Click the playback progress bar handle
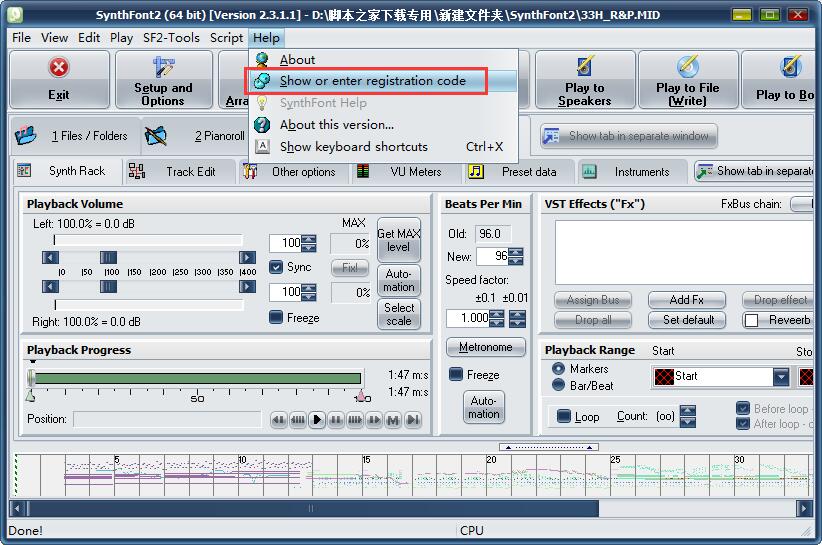This screenshot has height=545, width=822. 31,378
